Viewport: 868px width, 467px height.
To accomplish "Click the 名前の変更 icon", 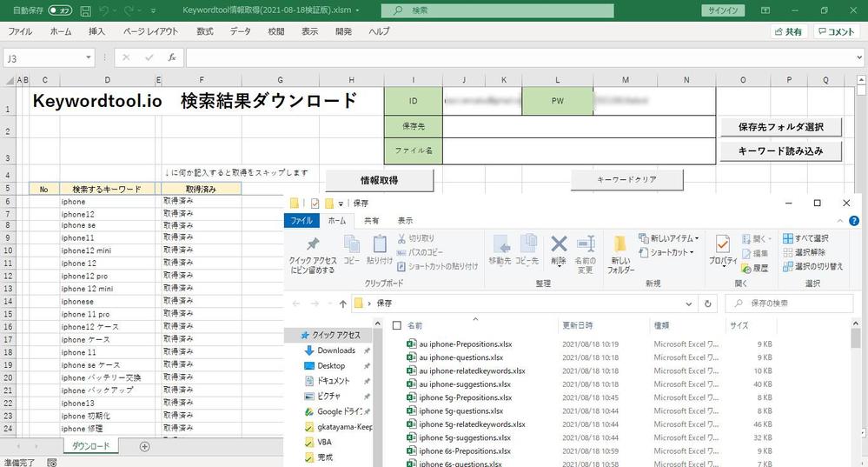I will click(x=585, y=244).
